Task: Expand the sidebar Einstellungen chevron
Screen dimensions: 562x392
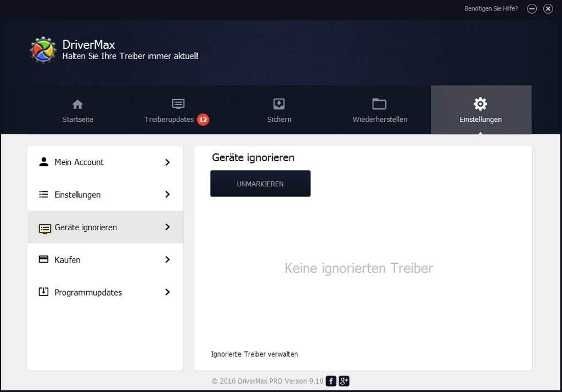Action: [167, 195]
